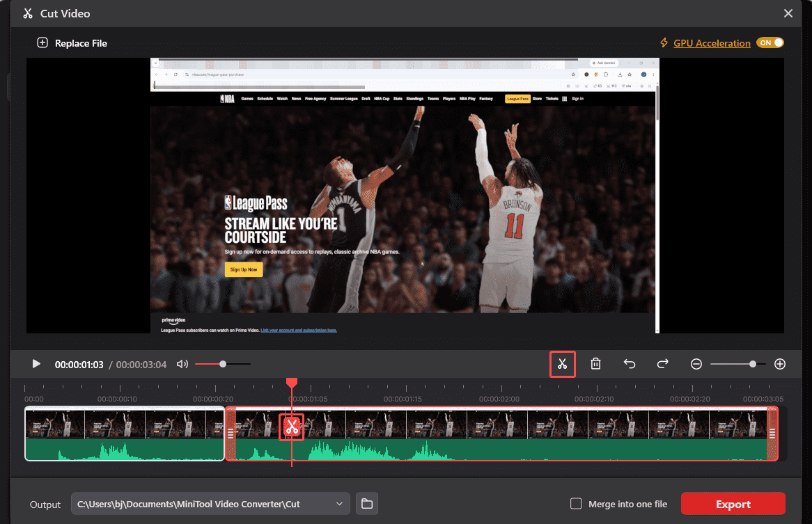The width and height of the screenshot is (812, 524).
Task: Expand the output path dropdown
Action: click(339, 504)
